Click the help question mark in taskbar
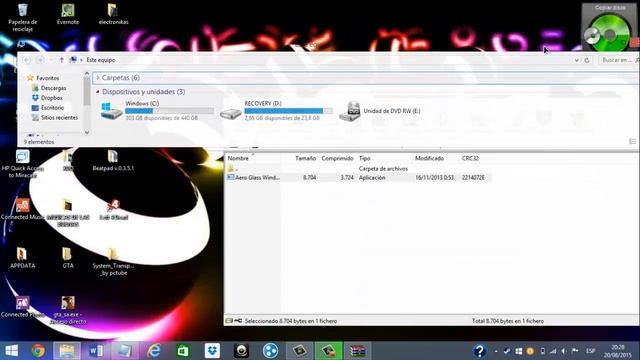The image size is (640, 360). pyautogui.click(x=480, y=351)
